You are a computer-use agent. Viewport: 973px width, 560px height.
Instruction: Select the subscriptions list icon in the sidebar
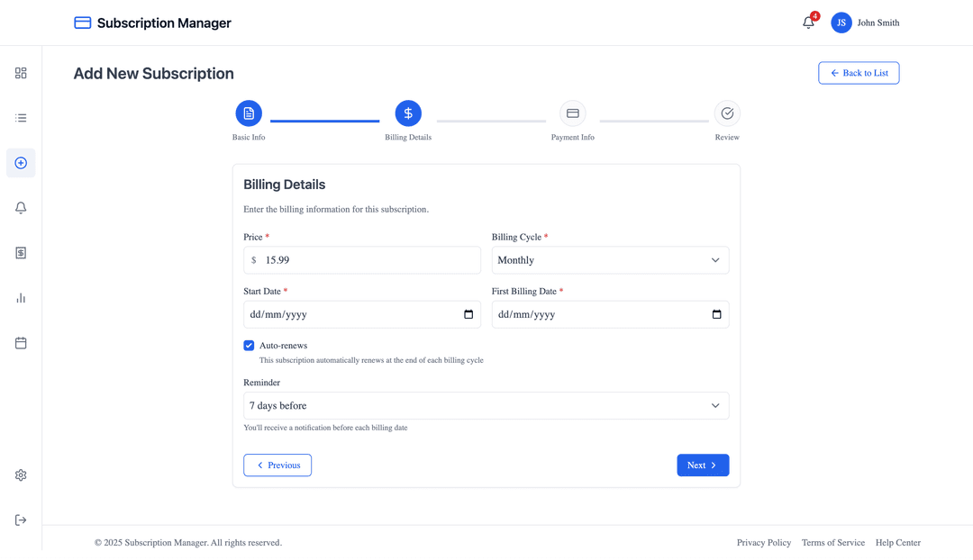pyautogui.click(x=20, y=117)
